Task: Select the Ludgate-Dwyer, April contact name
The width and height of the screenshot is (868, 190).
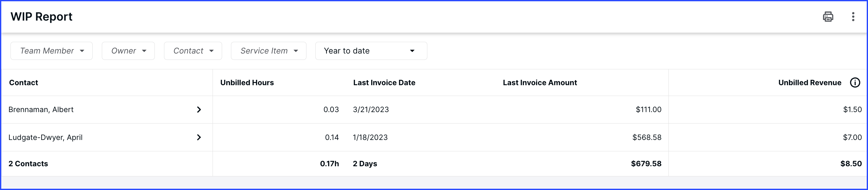Action: tap(45, 137)
